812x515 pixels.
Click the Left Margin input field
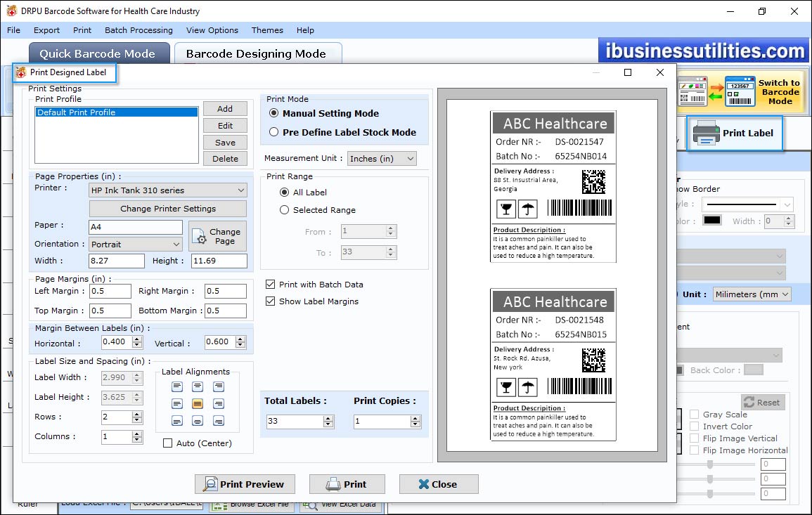(x=110, y=291)
